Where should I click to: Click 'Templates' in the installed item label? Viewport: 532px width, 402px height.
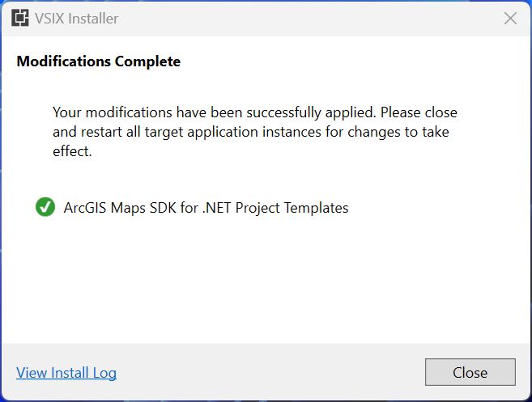coord(317,208)
